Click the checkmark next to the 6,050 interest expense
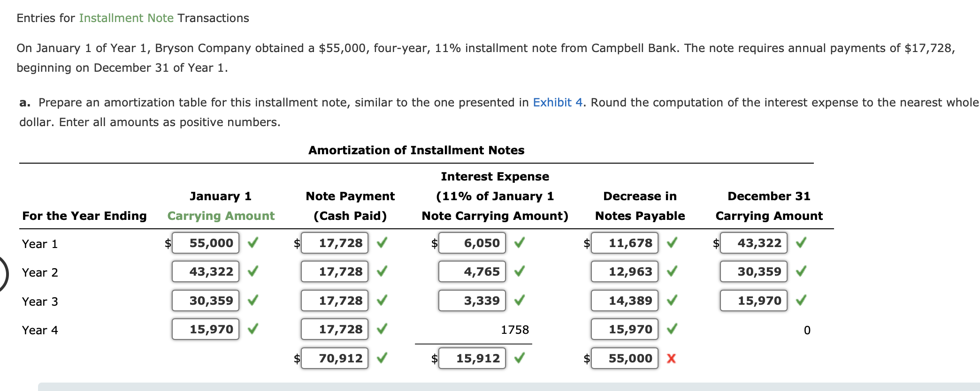This screenshot has width=980, height=391. (x=520, y=243)
